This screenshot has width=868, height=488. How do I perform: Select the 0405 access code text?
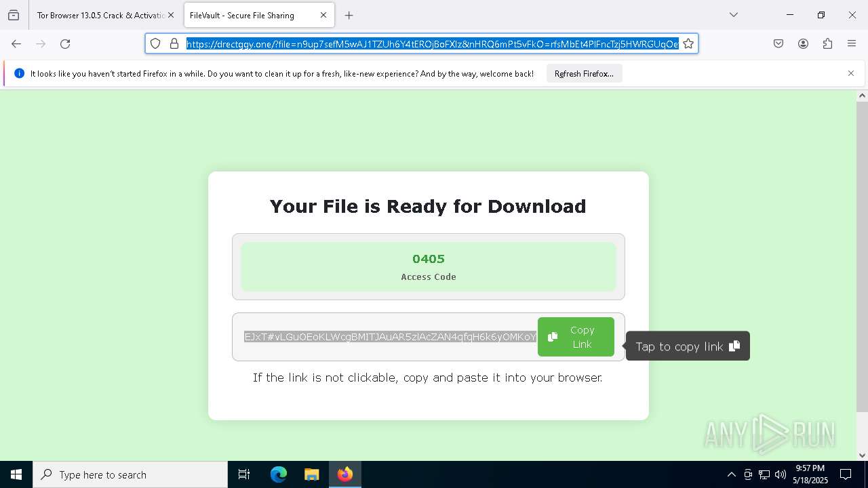point(429,259)
